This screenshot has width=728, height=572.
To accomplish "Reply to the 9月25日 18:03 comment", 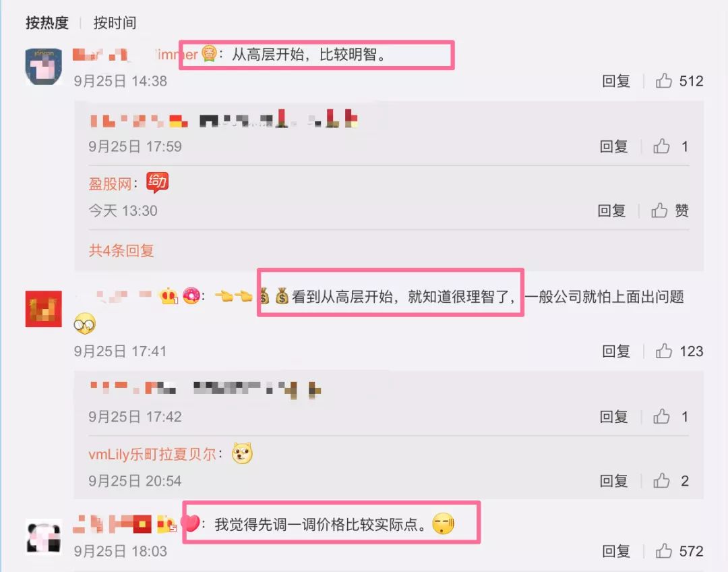I will [615, 550].
